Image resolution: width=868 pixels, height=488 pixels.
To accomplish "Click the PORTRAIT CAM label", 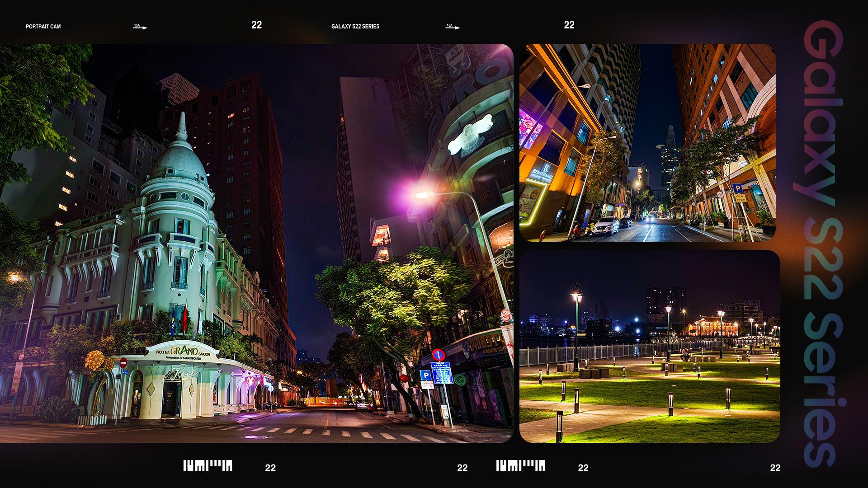I will pos(43,27).
